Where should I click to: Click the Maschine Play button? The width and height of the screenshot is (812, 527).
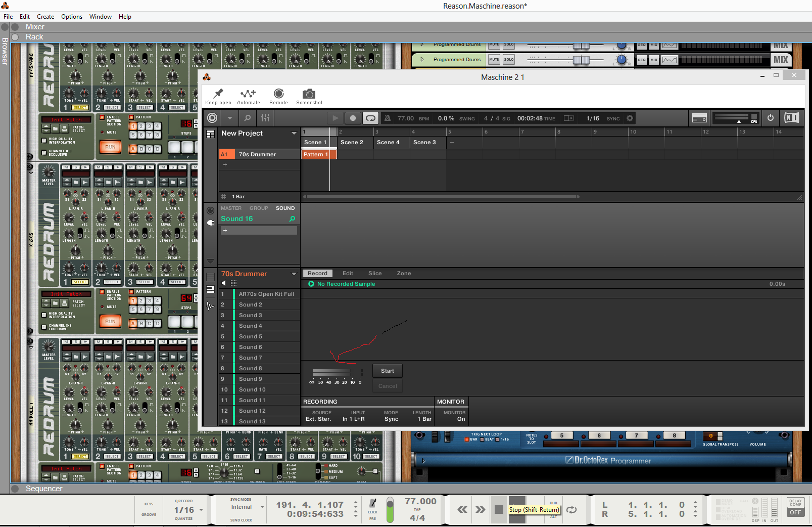pyautogui.click(x=335, y=118)
